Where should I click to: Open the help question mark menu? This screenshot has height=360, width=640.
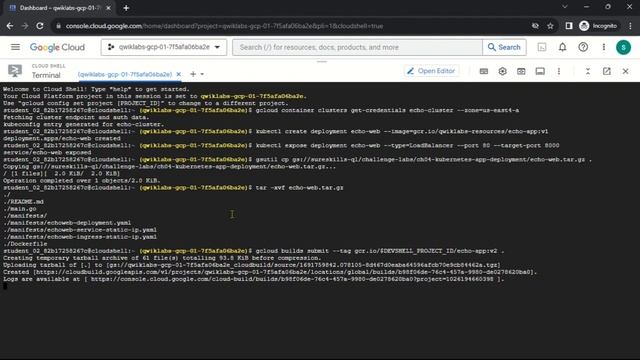tap(583, 47)
